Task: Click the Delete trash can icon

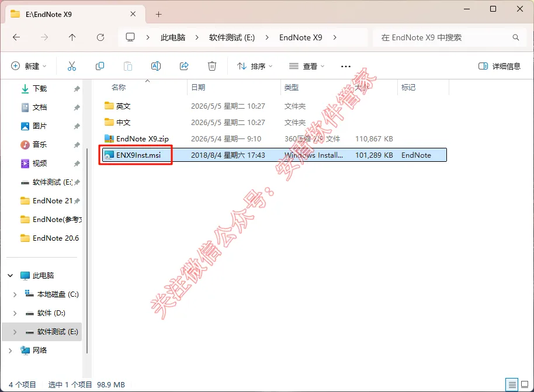Action: pos(212,66)
